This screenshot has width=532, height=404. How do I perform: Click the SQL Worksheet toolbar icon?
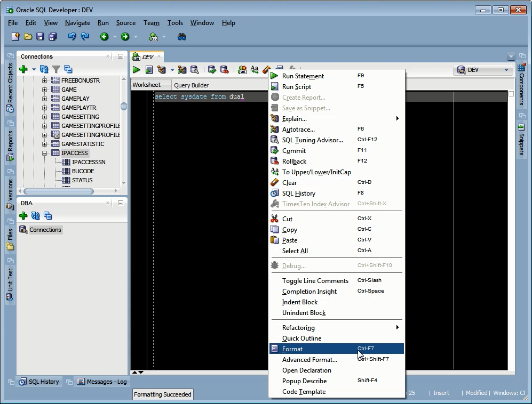[x=154, y=37]
